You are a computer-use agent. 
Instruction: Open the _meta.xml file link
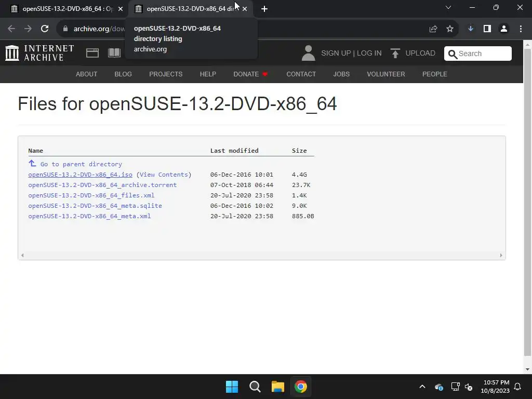point(89,216)
